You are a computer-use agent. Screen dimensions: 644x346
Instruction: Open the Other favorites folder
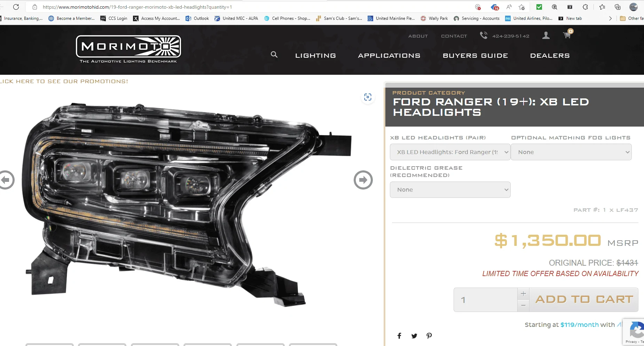[x=632, y=18]
